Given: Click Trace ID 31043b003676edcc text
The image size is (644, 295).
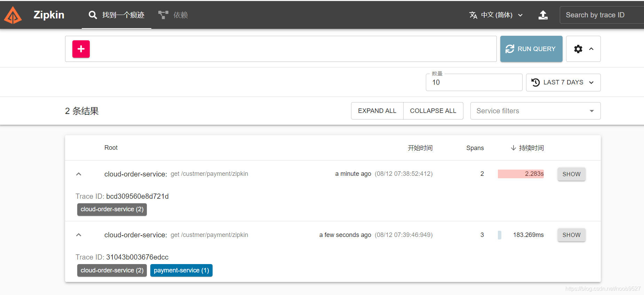Looking at the screenshot, I should pos(122,257).
